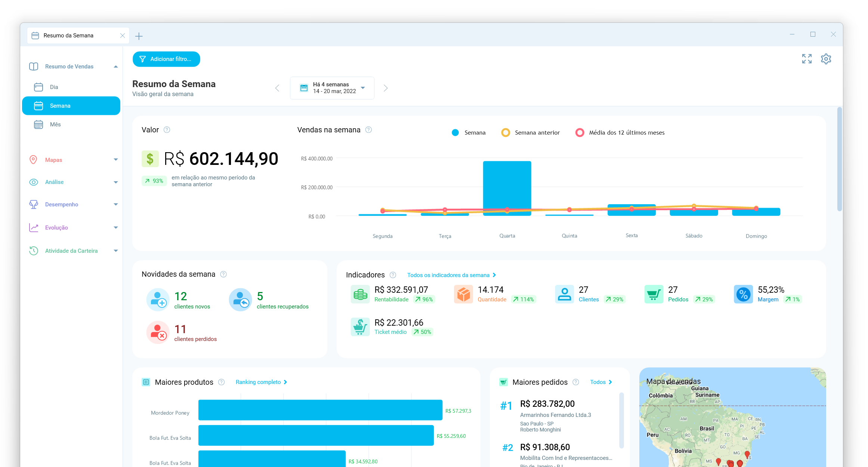Click the Evolução chart icon
Viewport: 868px width, 467px height.
click(x=34, y=227)
